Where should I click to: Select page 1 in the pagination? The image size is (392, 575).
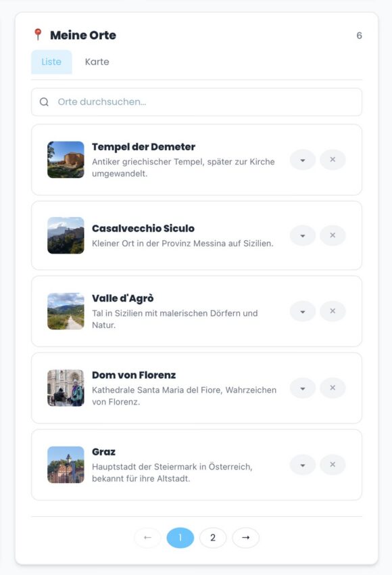180,537
